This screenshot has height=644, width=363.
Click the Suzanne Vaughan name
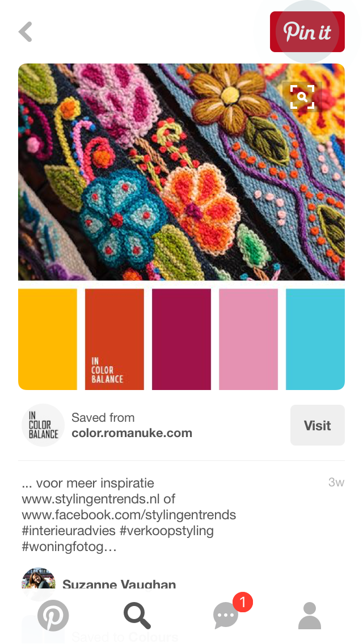(119, 584)
